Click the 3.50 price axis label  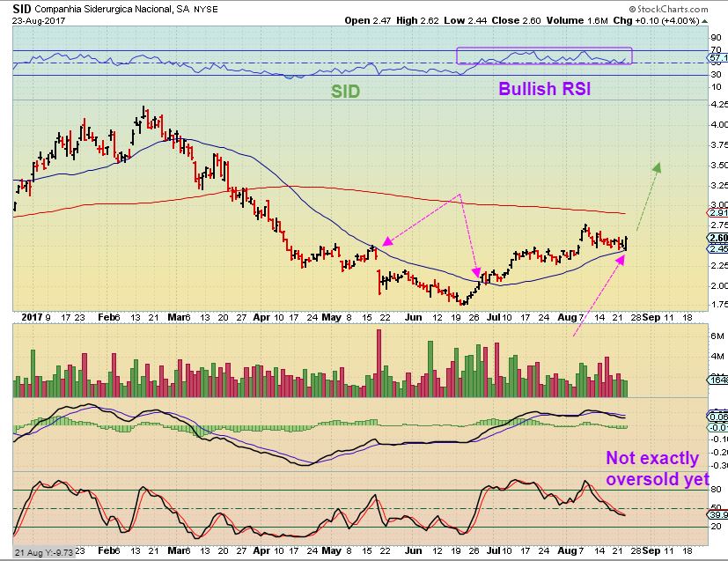pyautogui.click(x=718, y=165)
